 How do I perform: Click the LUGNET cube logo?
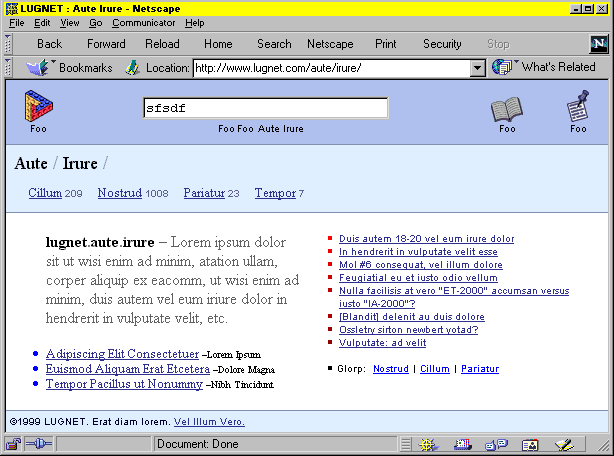[x=38, y=106]
